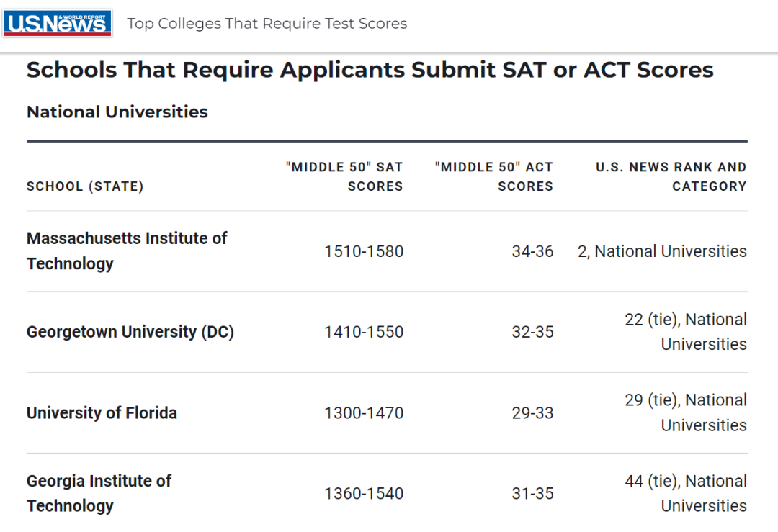Select Georgia Tech's ACT range 31-35

(x=532, y=494)
